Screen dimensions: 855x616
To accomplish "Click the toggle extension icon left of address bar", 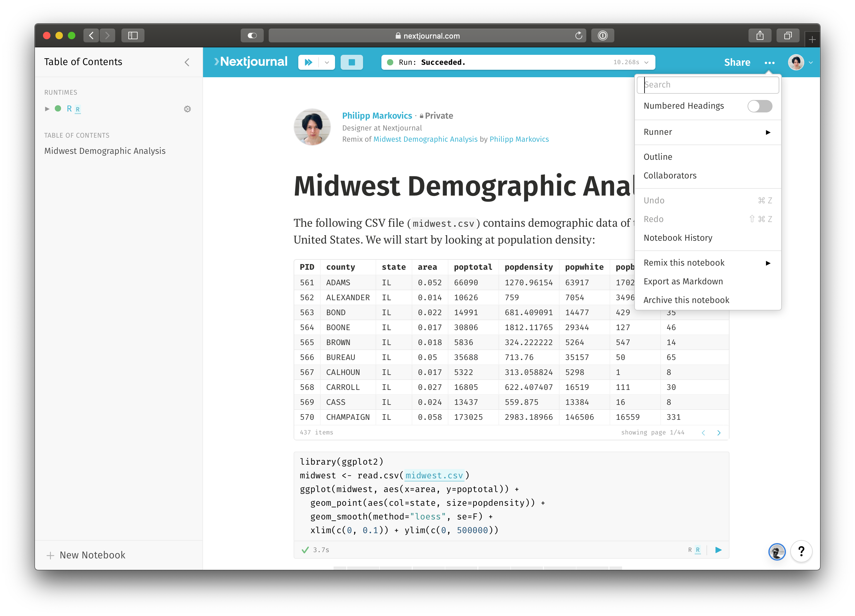I will pos(252,36).
